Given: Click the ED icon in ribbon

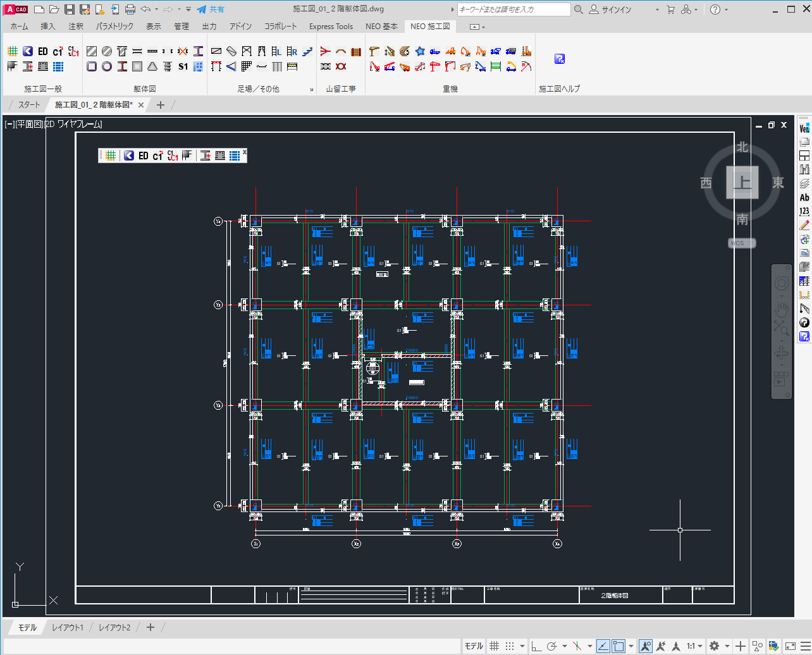Looking at the screenshot, I should pos(43,51).
